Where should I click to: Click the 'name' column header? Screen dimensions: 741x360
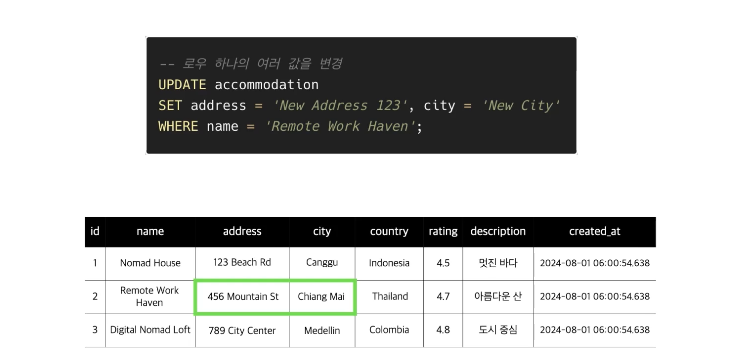point(150,231)
